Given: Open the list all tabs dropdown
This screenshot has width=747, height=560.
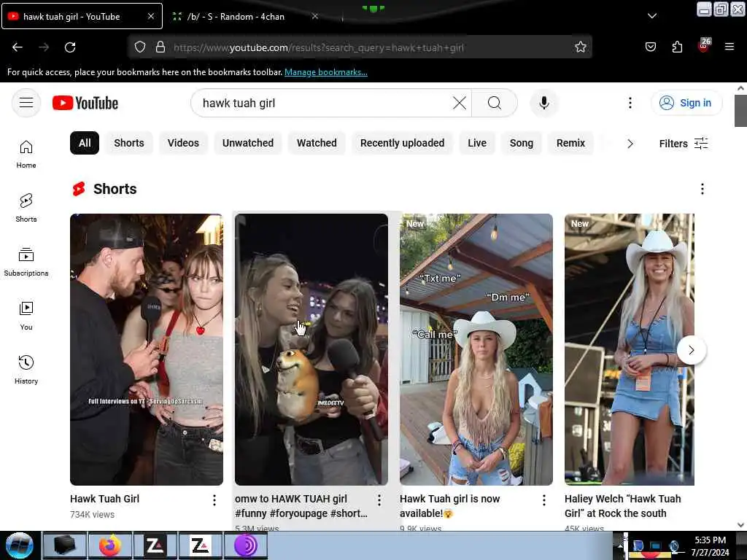Looking at the screenshot, I should (651, 16).
